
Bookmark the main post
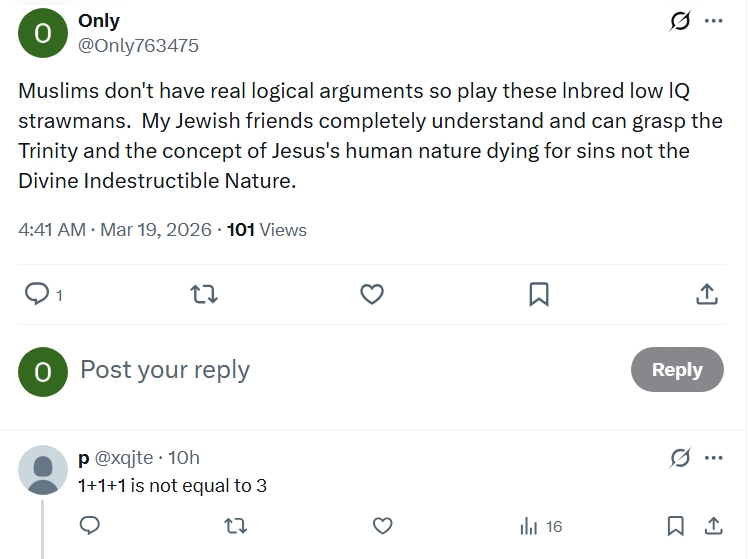coord(538,294)
